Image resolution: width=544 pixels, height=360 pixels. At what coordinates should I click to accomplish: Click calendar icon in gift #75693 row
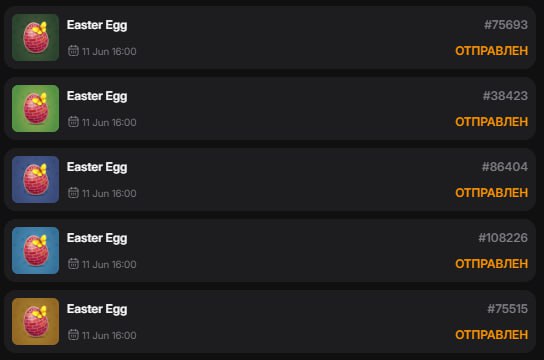tap(73, 51)
